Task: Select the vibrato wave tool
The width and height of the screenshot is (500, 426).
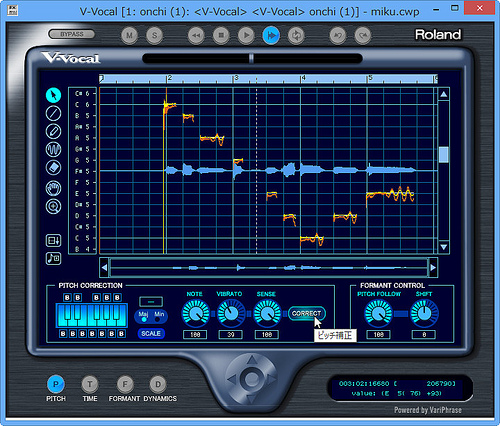Action: tap(53, 149)
